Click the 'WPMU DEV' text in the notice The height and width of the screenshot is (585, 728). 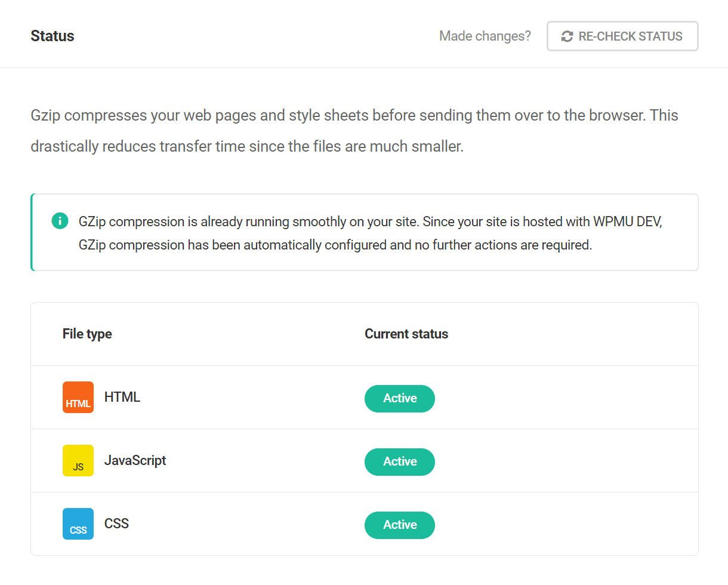coord(627,222)
